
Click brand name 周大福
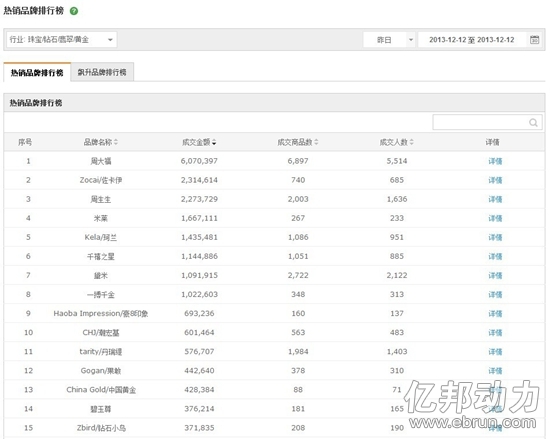[x=101, y=161]
